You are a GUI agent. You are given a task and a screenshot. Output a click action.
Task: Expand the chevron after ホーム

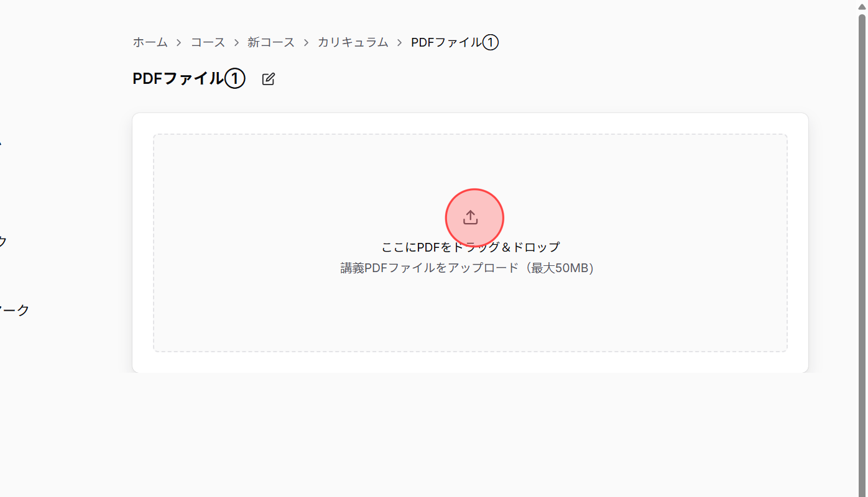tap(179, 42)
